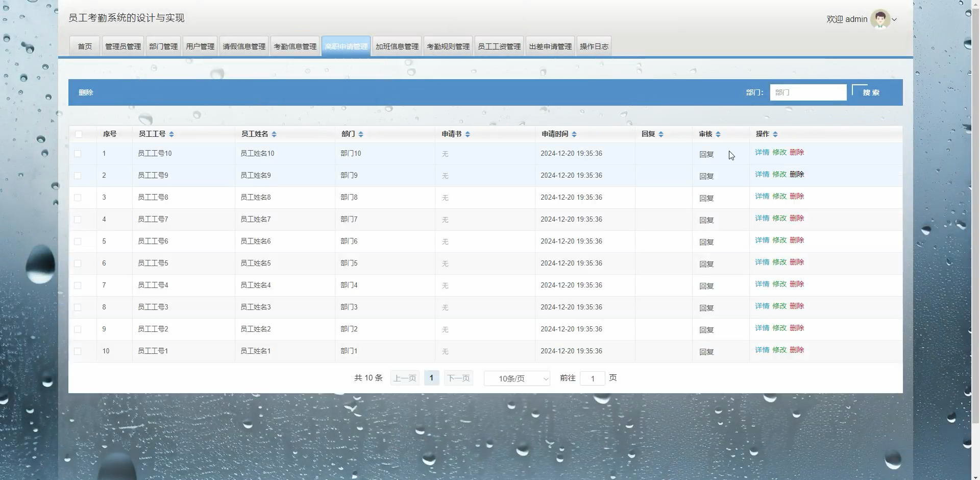
Task: Click the vertical page scrollbar
Action: click(x=975, y=214)
